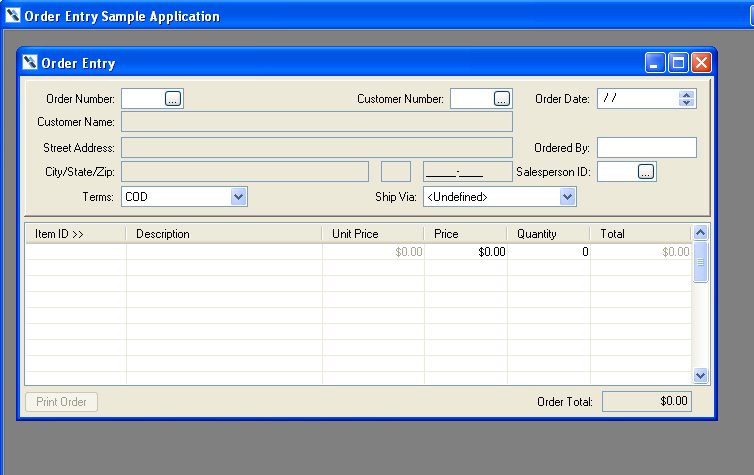754x475 pixels.
Task: Click the grid scrollbar down arrow
Action: (701, 375)
